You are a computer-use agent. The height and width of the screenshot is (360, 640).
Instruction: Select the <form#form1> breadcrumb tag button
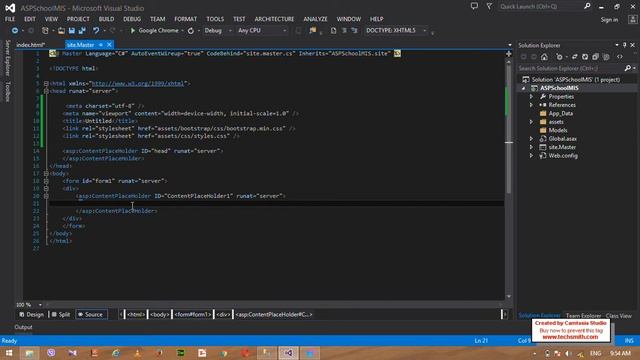pyautogui.click(x=192, y=315)
